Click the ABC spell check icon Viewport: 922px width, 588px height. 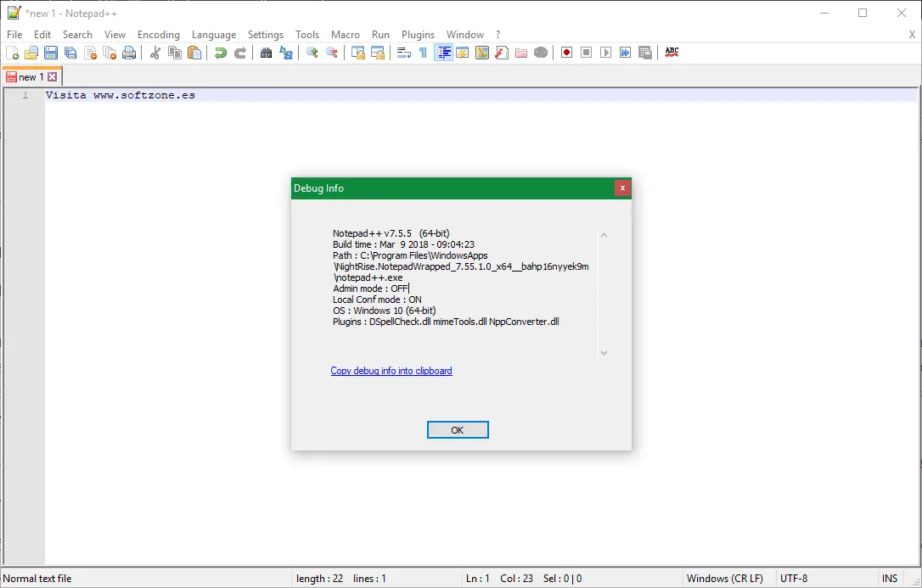pos(672,53)
